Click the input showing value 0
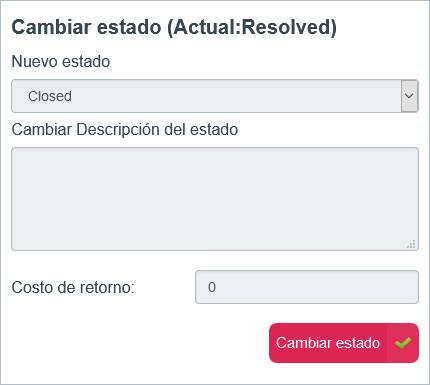The image size is (430, 385). (x=307, y=287)
